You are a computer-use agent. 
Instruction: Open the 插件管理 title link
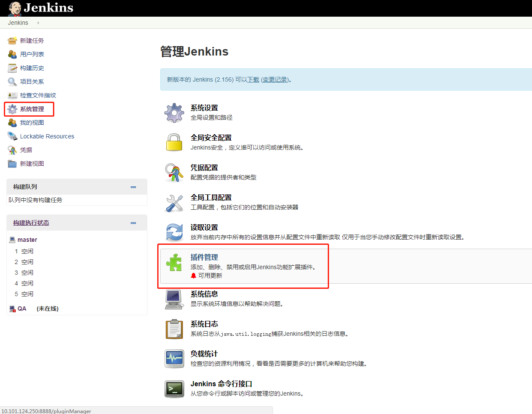click(204, 257)
